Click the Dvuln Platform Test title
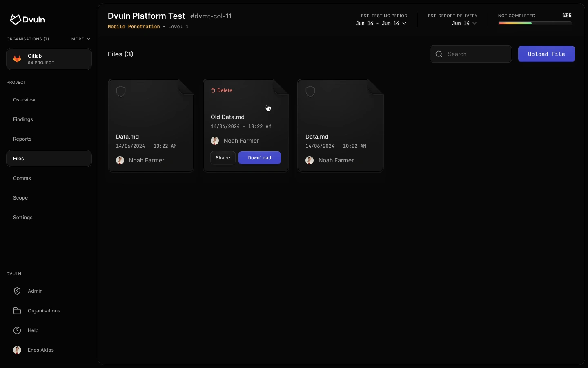 pos(147,16)
